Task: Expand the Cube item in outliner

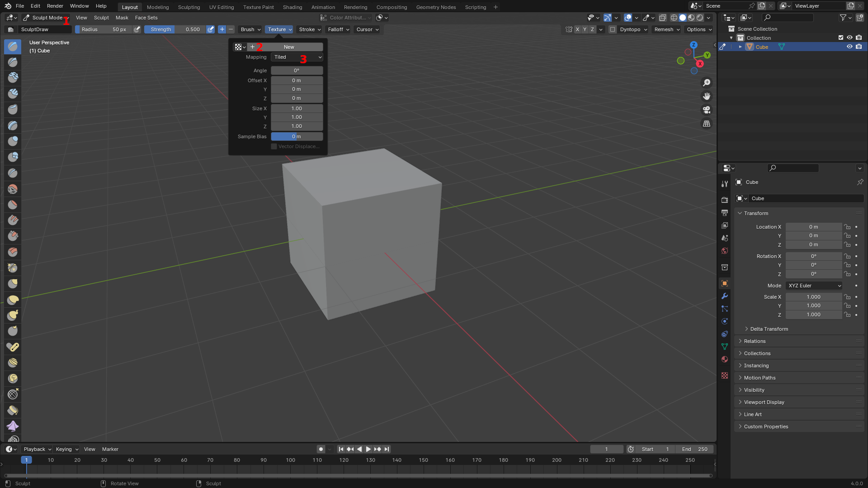Action: pos(741,47)
